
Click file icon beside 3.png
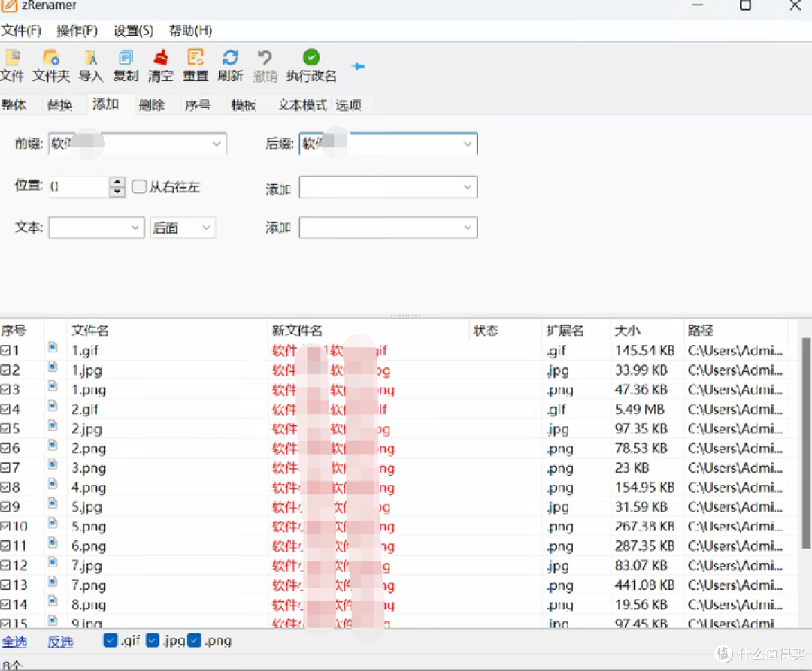53,464
